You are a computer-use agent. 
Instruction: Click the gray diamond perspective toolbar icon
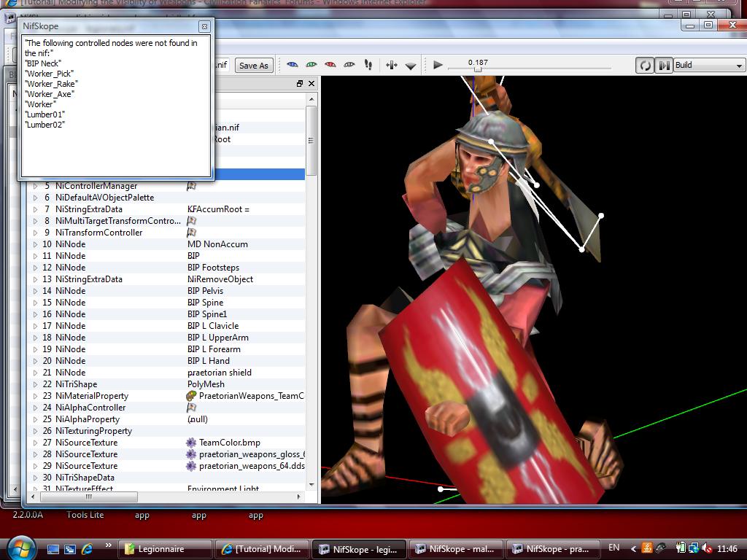tap(411, 66)
